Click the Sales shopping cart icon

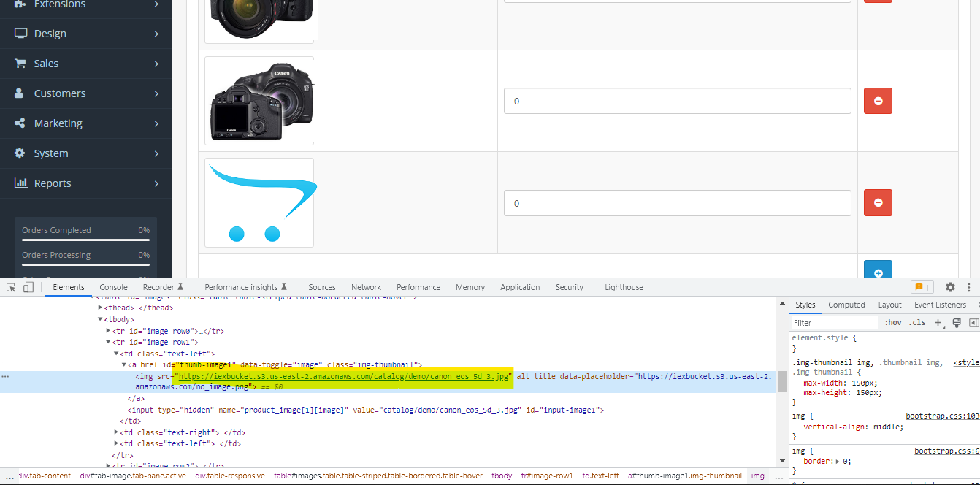pos(20,64)
